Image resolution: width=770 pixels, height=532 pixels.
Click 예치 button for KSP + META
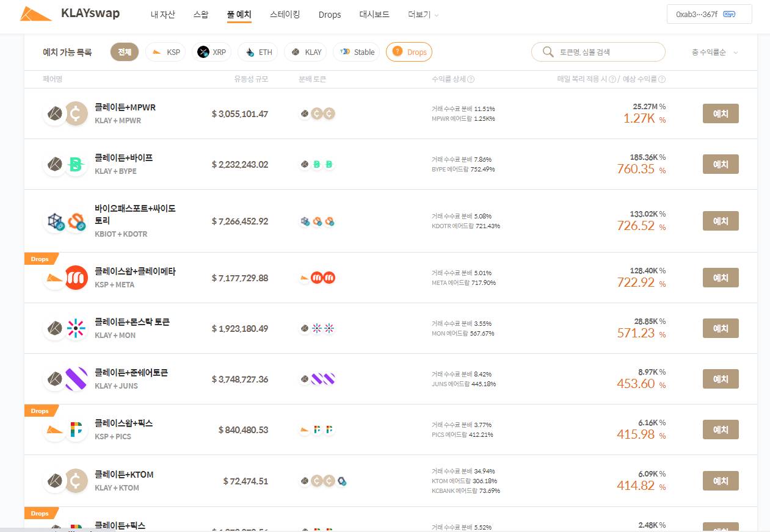click(x=721, y=278)
